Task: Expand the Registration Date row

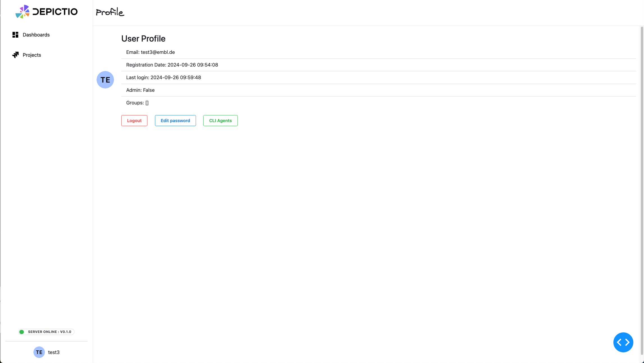Action: pos(172,65)
